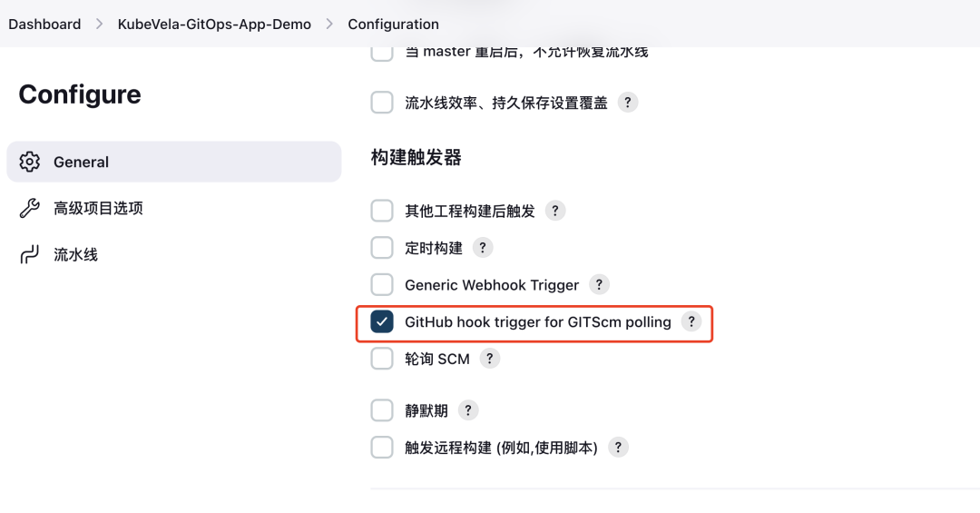
Task: Click the help icon beside 轮询 SCM
Action: pos(489,359)
